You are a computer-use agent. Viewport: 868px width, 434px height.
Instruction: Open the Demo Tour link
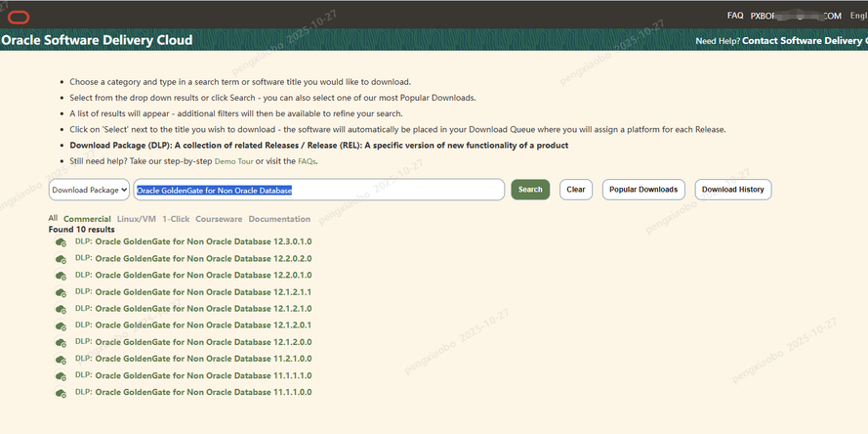233,161
